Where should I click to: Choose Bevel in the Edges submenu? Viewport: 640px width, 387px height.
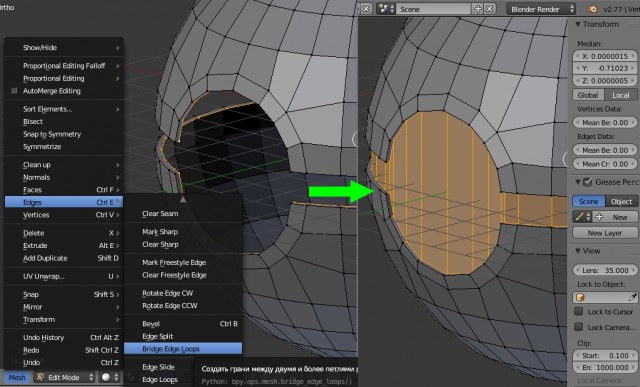(x=183, y=324)
